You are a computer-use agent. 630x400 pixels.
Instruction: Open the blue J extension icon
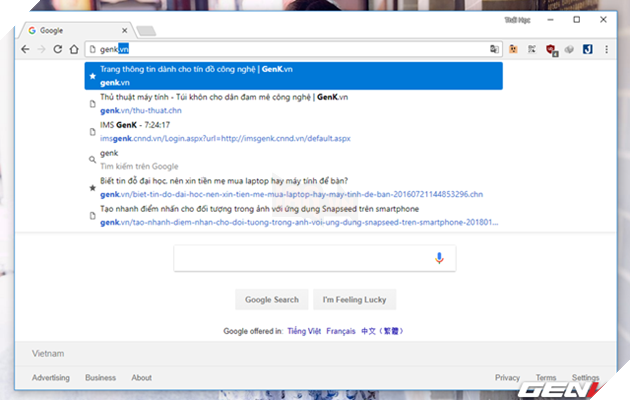(x=587, y=49)
